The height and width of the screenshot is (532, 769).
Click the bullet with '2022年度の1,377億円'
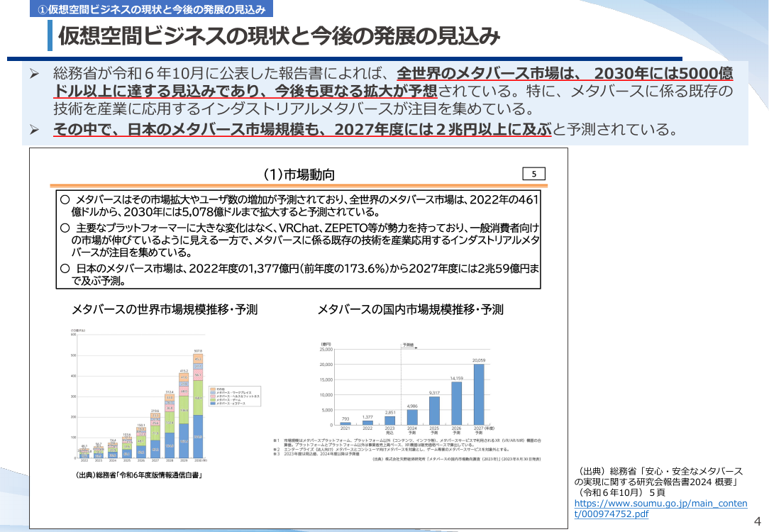pyautogui.click(x=299, y=275)
